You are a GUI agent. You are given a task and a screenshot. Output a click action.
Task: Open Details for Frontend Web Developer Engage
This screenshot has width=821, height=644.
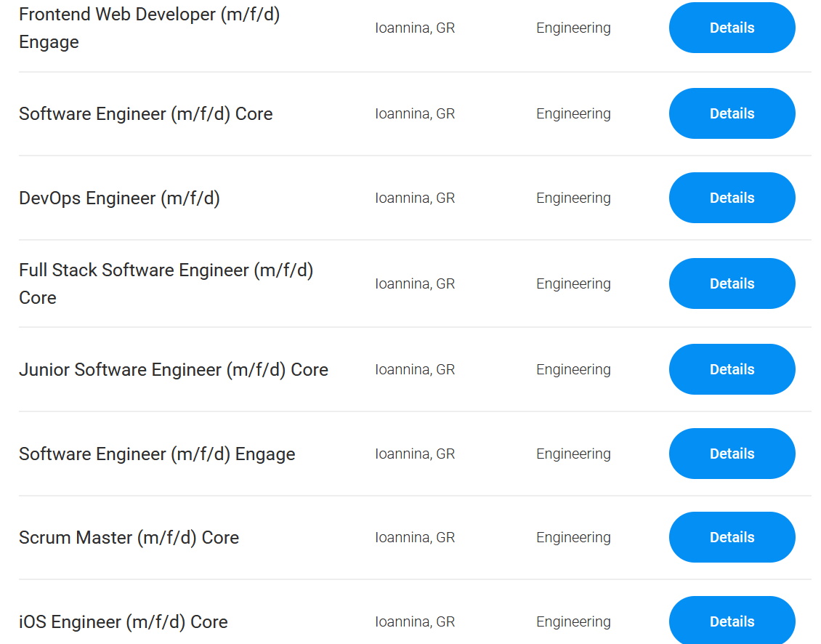click(x=732, y=28)
